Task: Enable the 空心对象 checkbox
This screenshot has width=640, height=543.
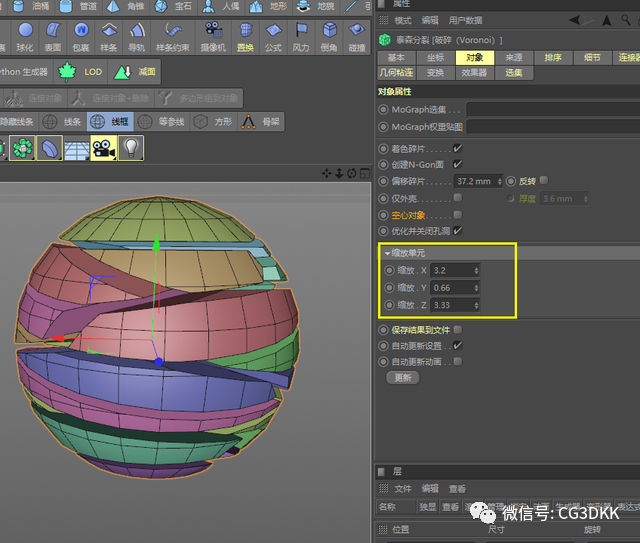Action: click(x=458, y=215)
